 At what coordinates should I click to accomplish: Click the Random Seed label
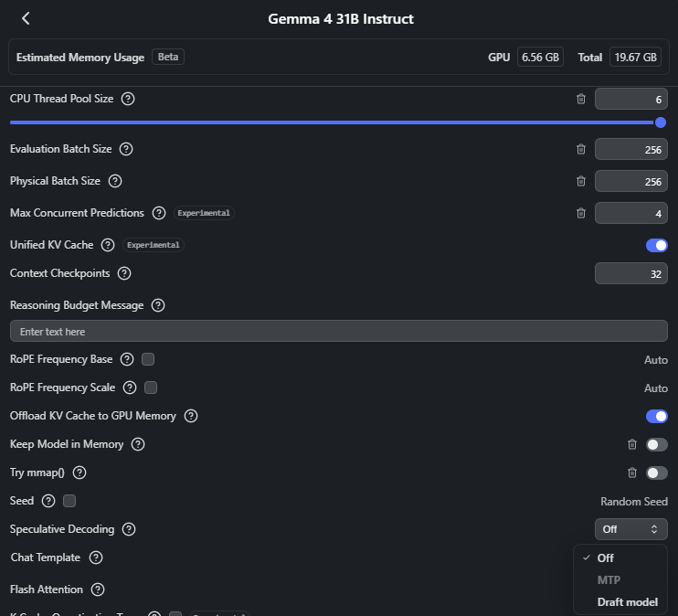point(634,502)
